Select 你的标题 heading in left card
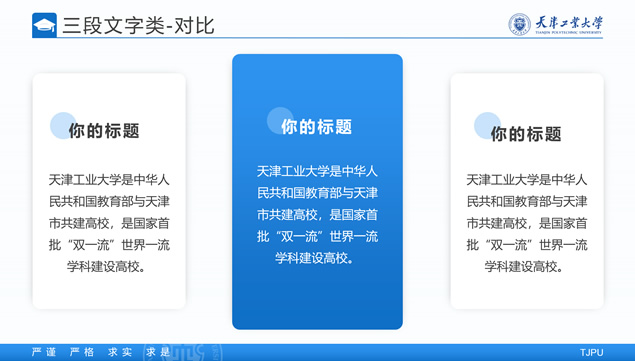635x361 pixels. pos(104,131)
